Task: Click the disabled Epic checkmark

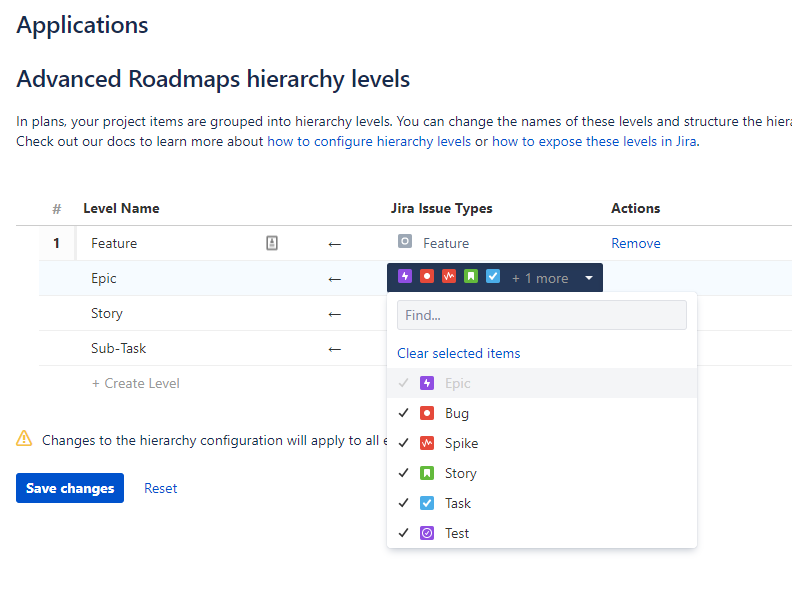Action: 403,383
